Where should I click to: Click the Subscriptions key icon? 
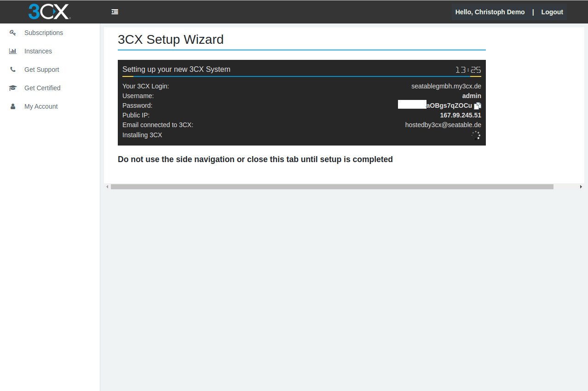pyautogui.click(x=13, y=33)
